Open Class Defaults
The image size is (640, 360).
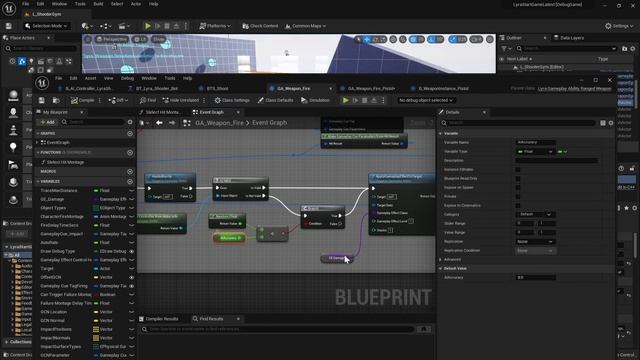pyautogui.click(x=276, y=100)
